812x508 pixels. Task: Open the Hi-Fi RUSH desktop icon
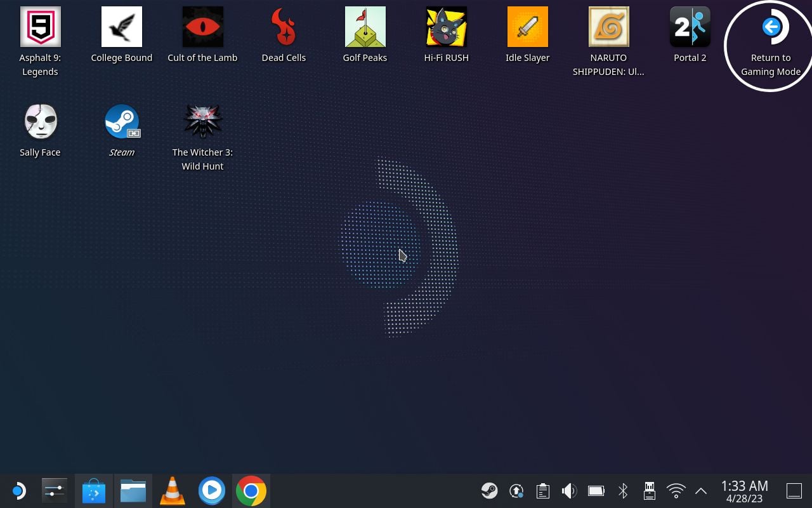(447, 27)
